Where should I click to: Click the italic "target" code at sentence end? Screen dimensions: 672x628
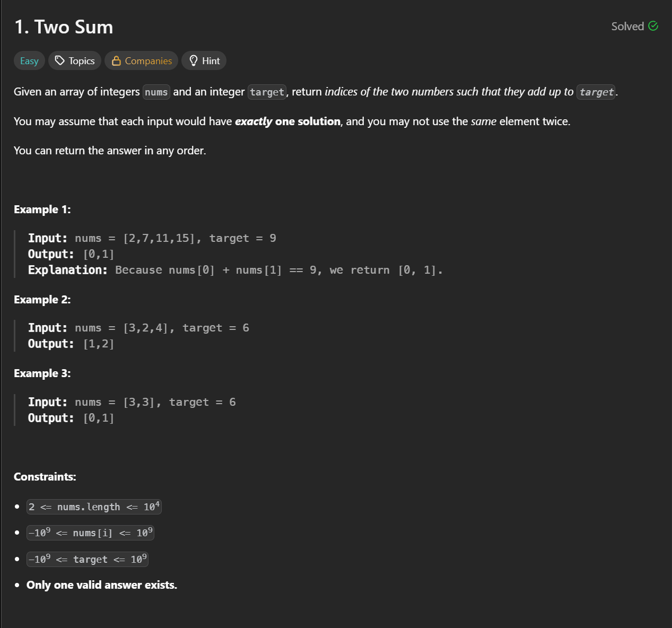tap(596, 92)
